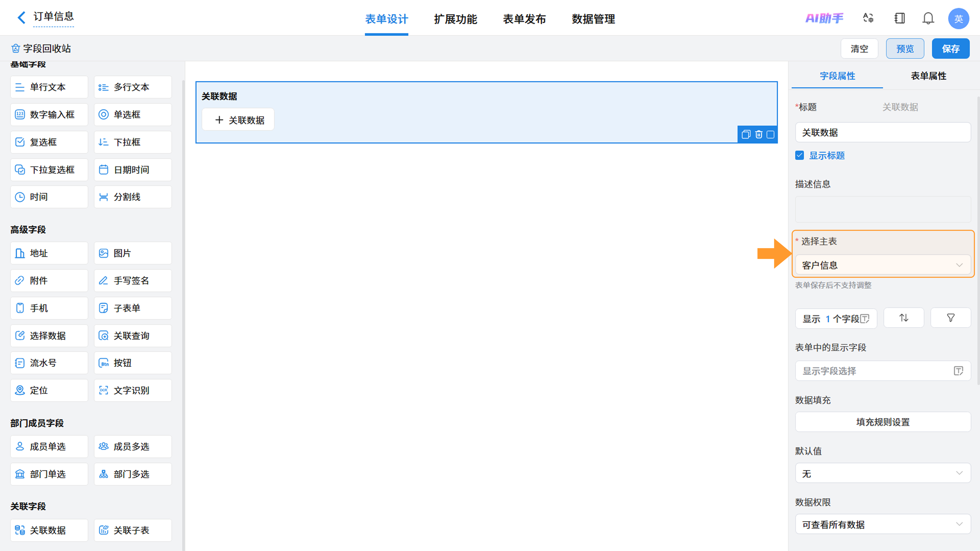980x551 pixels.
Task: Switch to 数据管理 tab
Action: tap(593, 19)
